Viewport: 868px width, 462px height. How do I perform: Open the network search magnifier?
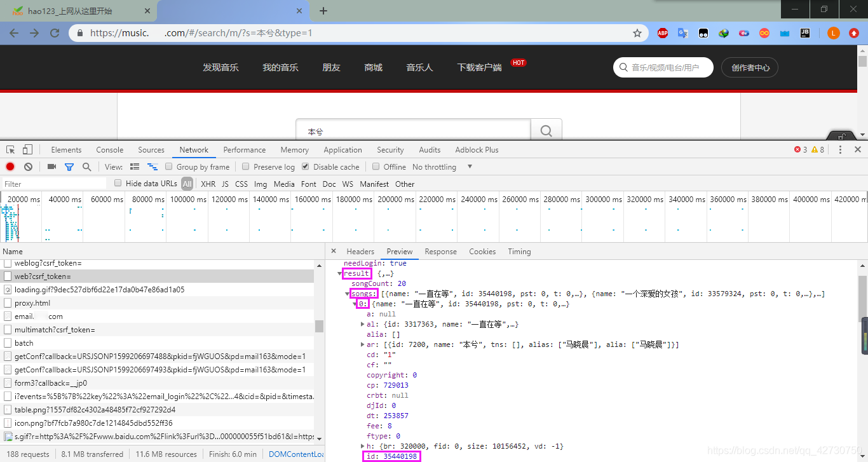tap(86, 166)
